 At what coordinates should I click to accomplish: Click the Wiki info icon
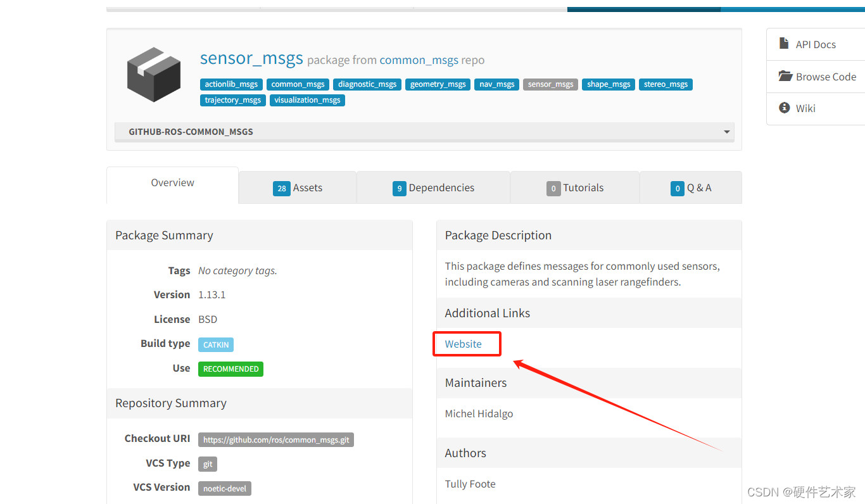(x=785, y=108)
